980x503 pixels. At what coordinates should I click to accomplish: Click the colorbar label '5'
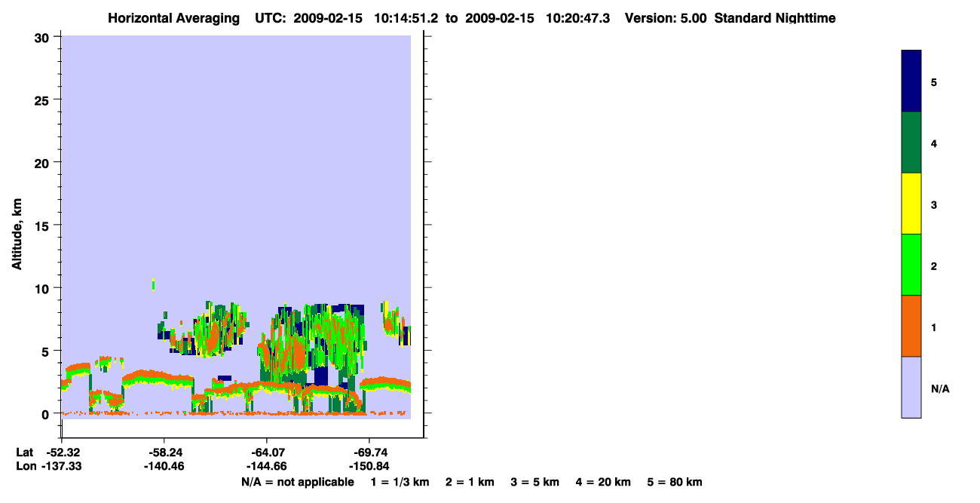click(x=934, y=82)
